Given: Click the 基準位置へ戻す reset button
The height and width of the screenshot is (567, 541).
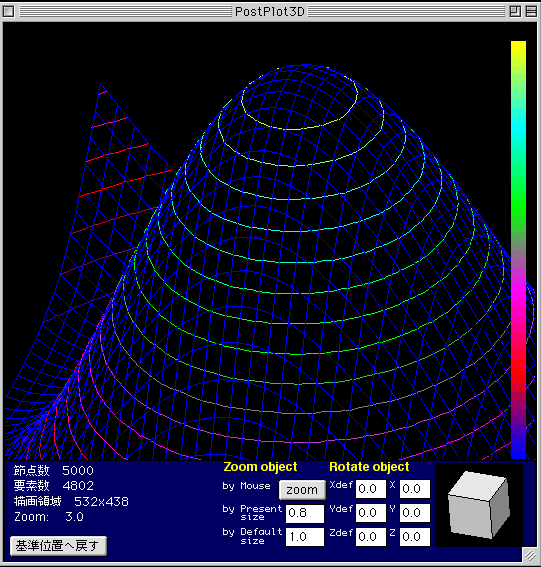Looking at the screenshot, I should point(58,546).
